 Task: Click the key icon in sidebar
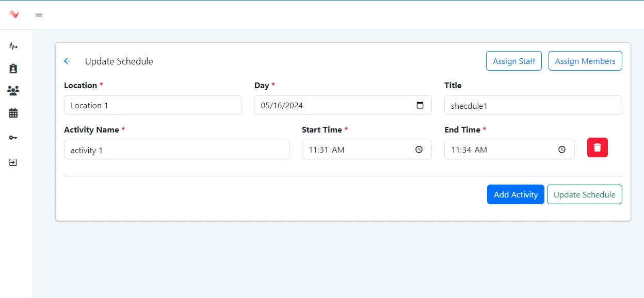tap(13, 138)
